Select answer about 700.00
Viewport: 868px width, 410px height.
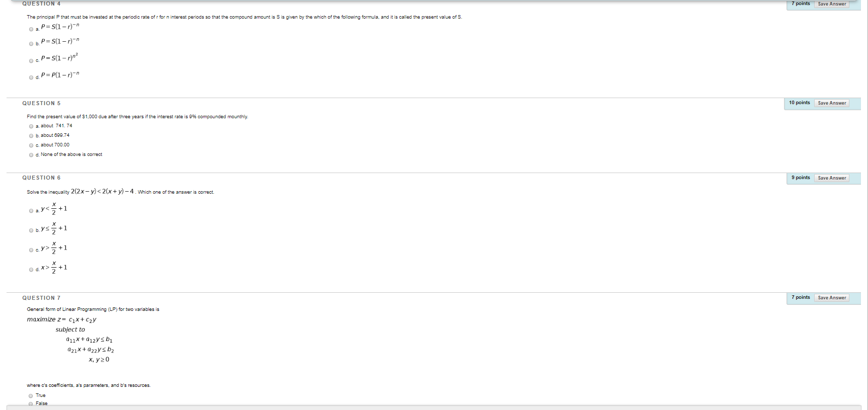pyautogui.click(x=31, y=145)
